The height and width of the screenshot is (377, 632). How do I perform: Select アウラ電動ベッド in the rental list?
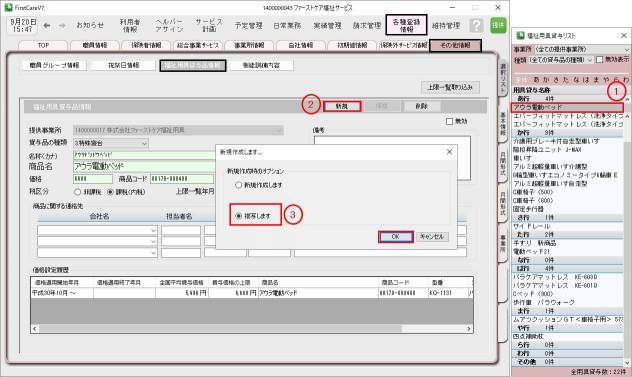567,107
